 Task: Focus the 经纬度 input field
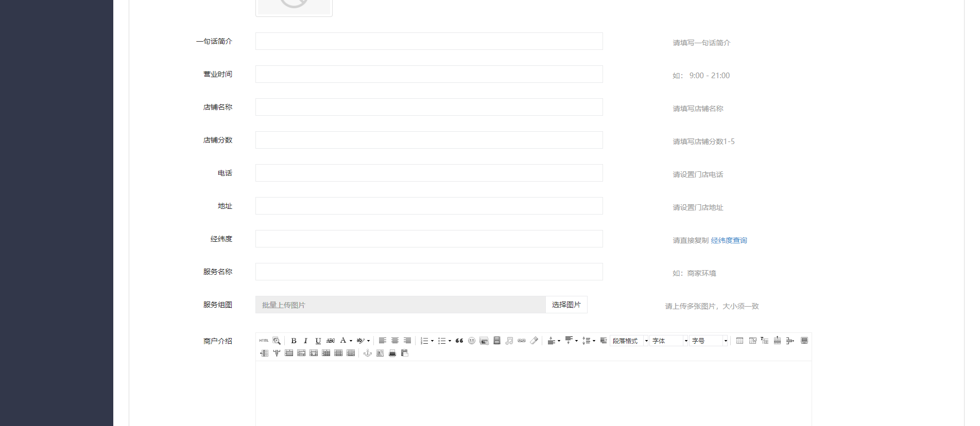click(x=429, y=239)
